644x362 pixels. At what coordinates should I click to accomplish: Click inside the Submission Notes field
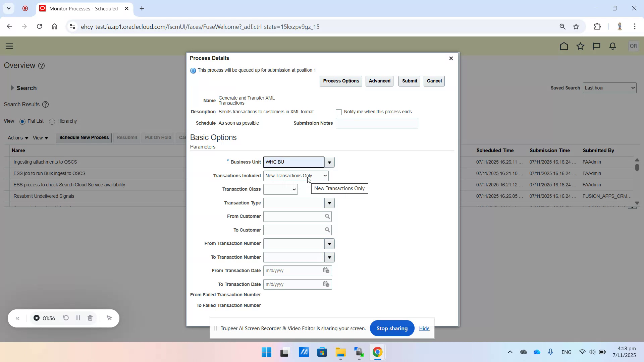pyautogui.click(x=376, y=123)
